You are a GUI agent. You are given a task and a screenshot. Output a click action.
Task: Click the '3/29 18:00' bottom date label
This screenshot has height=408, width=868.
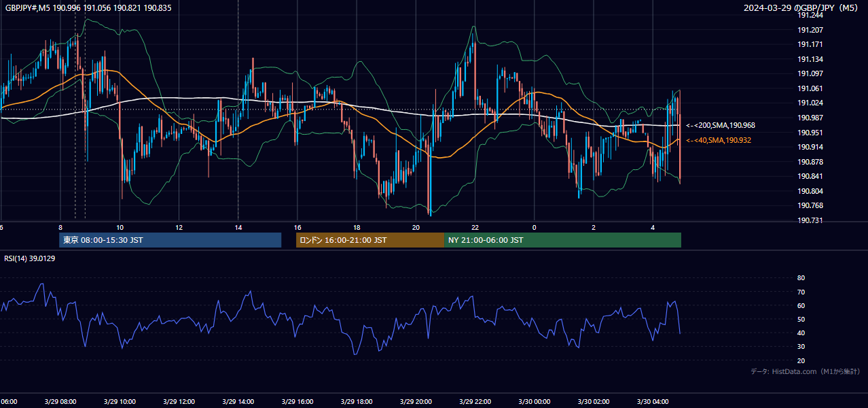click(356, 401)
